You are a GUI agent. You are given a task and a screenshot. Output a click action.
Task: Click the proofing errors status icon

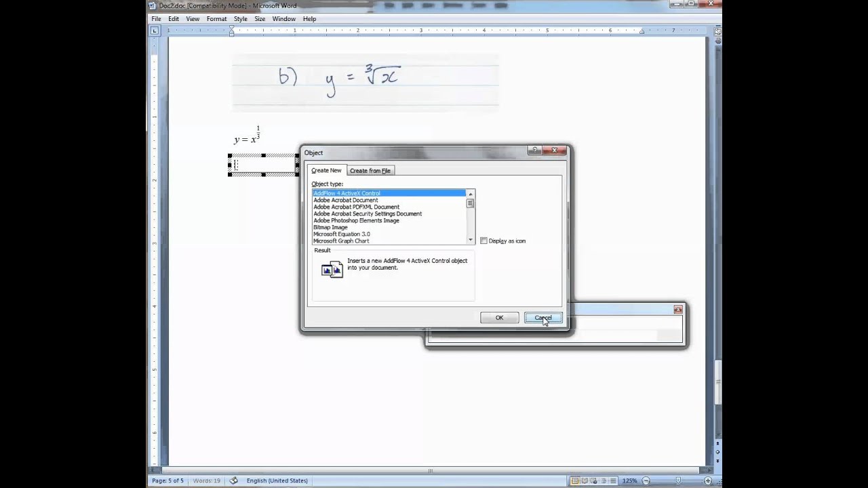coord(234,481)
